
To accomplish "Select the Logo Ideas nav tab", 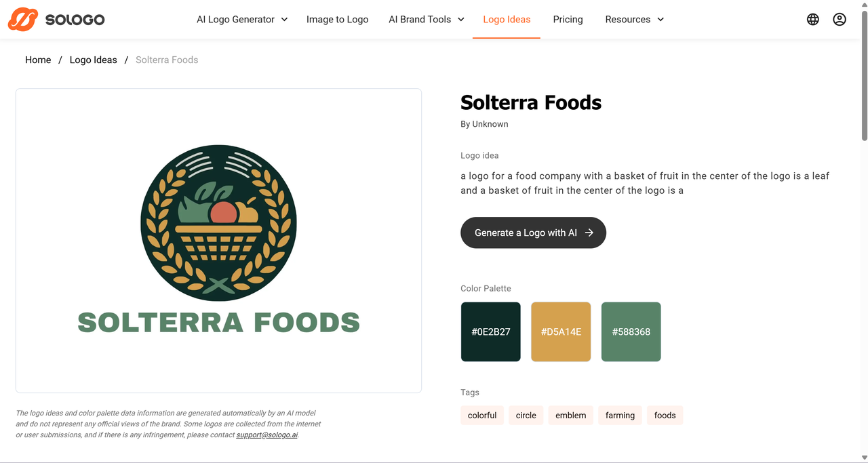I will pos(507,20).
